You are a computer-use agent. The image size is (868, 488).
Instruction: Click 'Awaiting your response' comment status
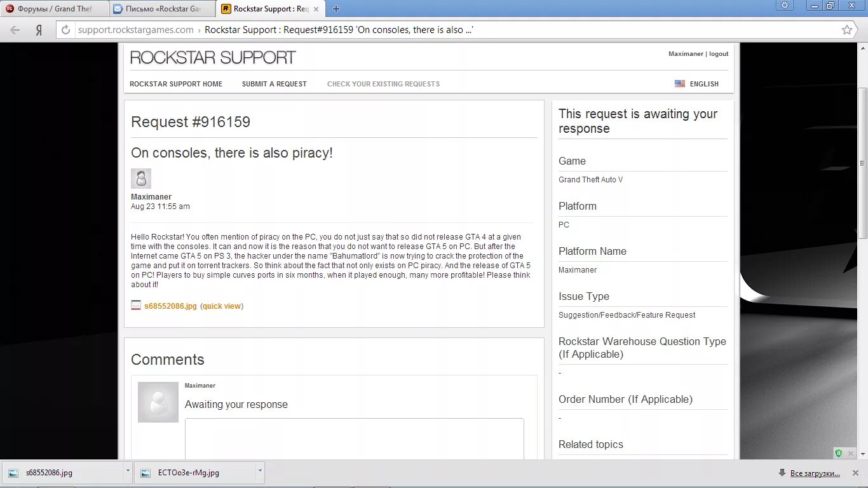(x=236, y=405)
